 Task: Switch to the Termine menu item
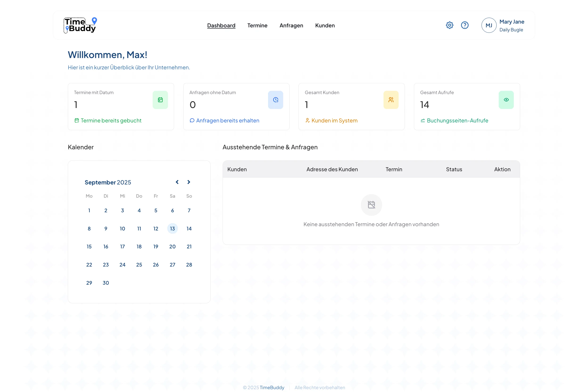(x=257, y=25)
